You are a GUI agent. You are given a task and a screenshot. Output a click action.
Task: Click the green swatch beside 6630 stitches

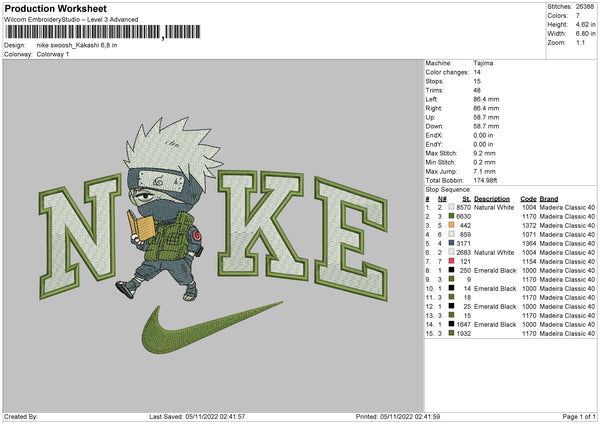(452, 216)
